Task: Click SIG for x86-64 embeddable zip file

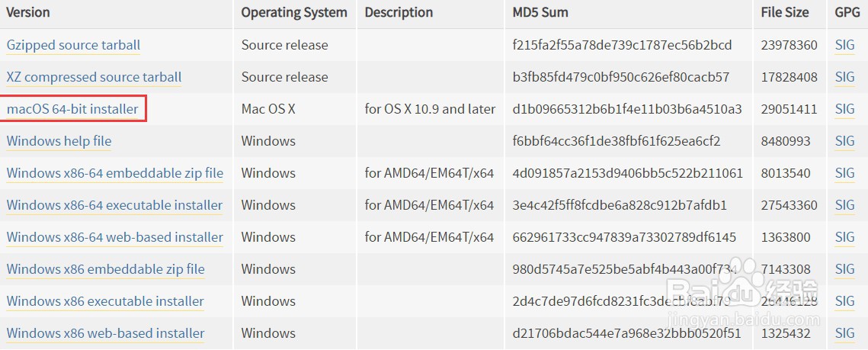Action: coord(844,173)
